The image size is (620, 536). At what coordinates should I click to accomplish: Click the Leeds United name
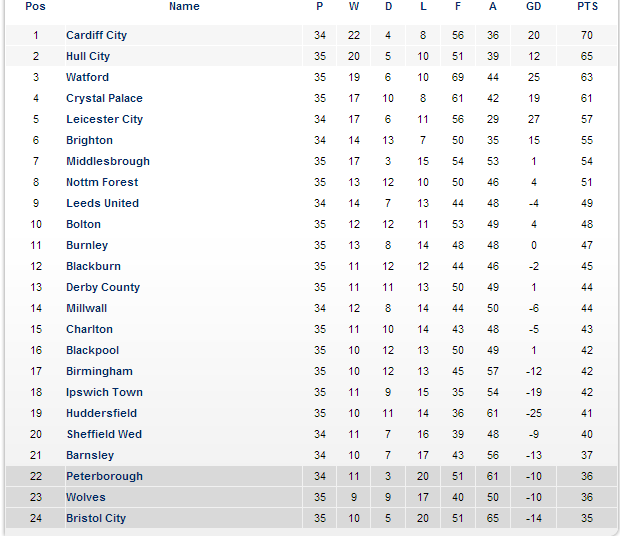pyautogui.click(x=102, y=203)
